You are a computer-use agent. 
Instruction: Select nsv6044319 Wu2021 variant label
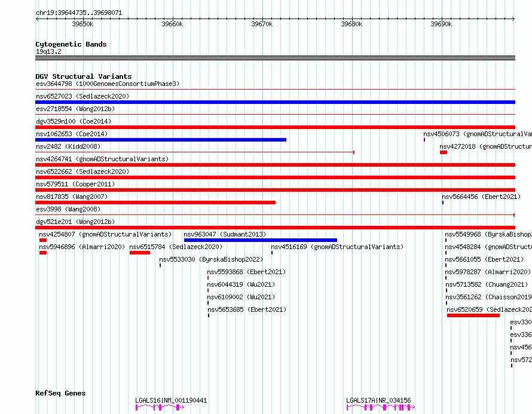tap(241, 284)
